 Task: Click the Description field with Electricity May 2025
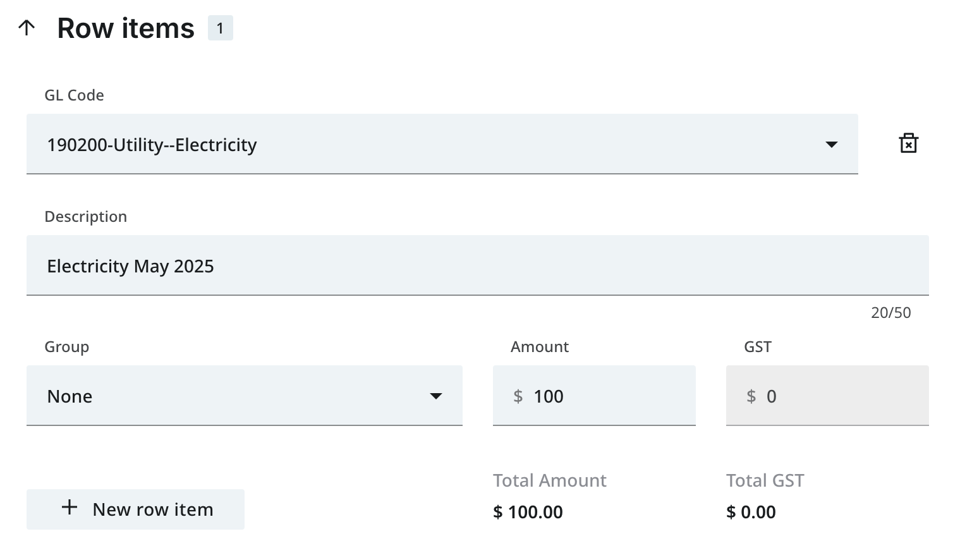click(477, 266)
